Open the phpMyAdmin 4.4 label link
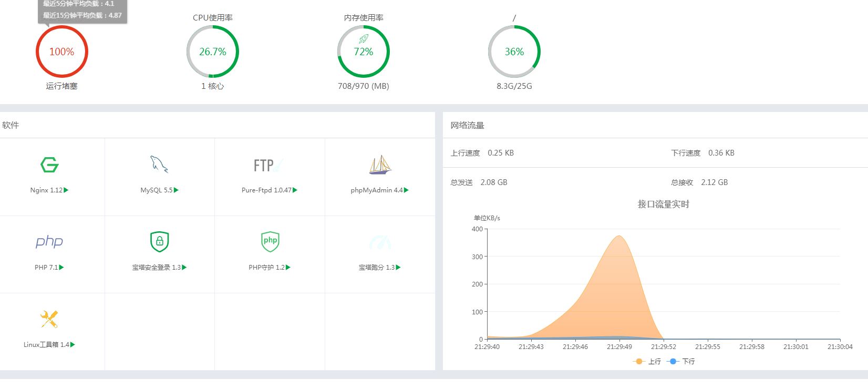 click(376, 190)
